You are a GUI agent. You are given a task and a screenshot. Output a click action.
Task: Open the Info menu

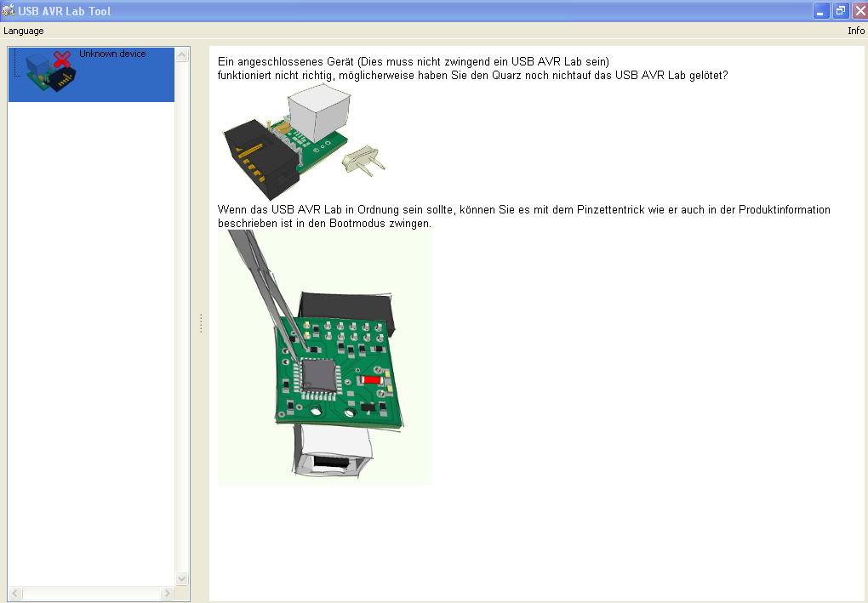coord(856,31)
